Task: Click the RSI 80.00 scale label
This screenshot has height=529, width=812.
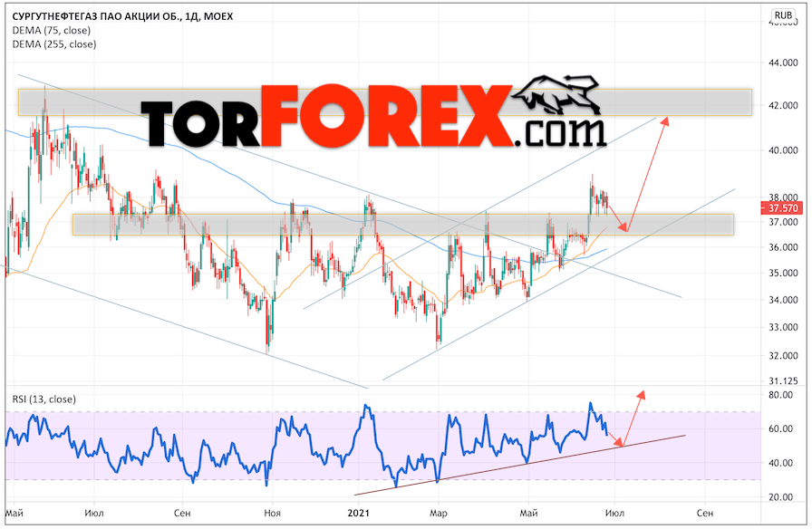Action: tap(780, 395)
